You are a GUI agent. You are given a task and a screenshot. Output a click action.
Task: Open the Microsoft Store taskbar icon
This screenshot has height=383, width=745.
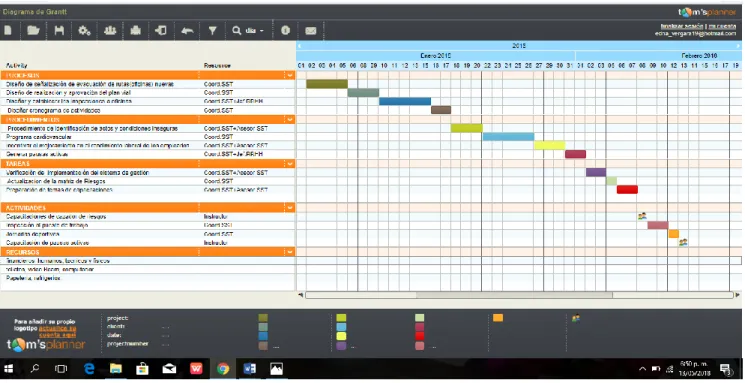click(142, 369)
